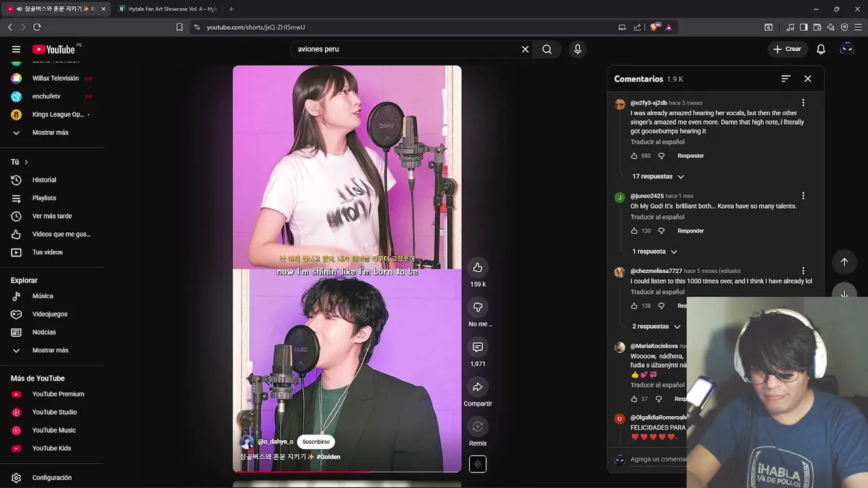
Task: Clear the search text with the X
Action: tap(525, 49)
